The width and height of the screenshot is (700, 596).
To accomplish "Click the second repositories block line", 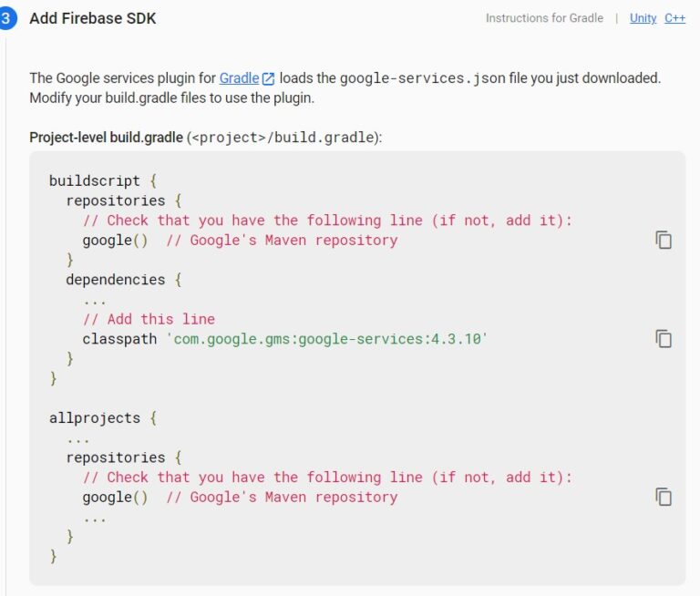I will click(124, 457).
